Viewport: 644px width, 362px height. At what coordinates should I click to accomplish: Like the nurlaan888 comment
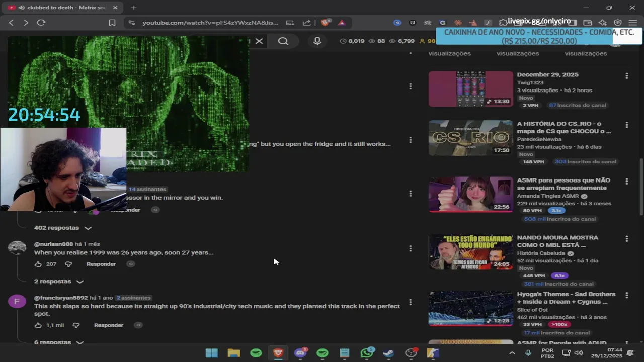38,264
